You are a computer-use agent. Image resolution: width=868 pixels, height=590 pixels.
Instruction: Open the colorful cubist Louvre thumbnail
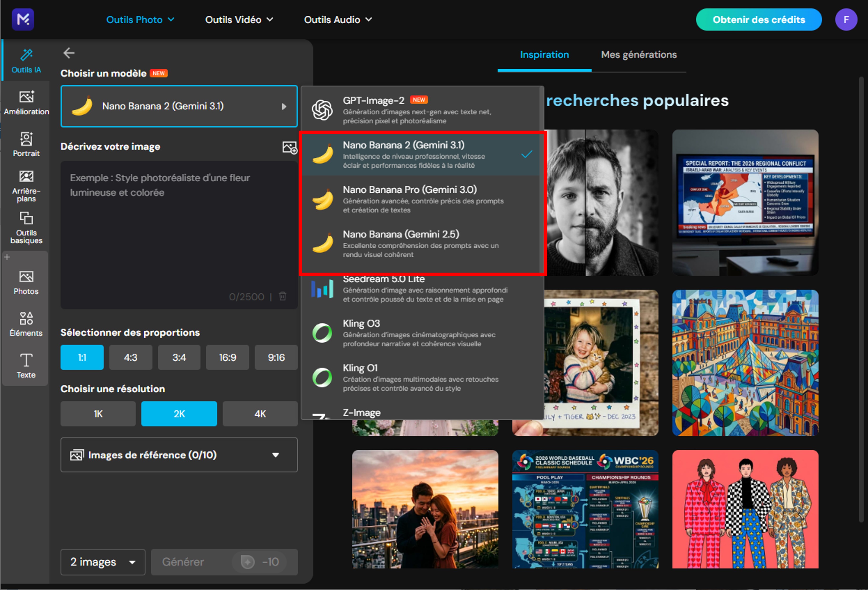(745, 363)
